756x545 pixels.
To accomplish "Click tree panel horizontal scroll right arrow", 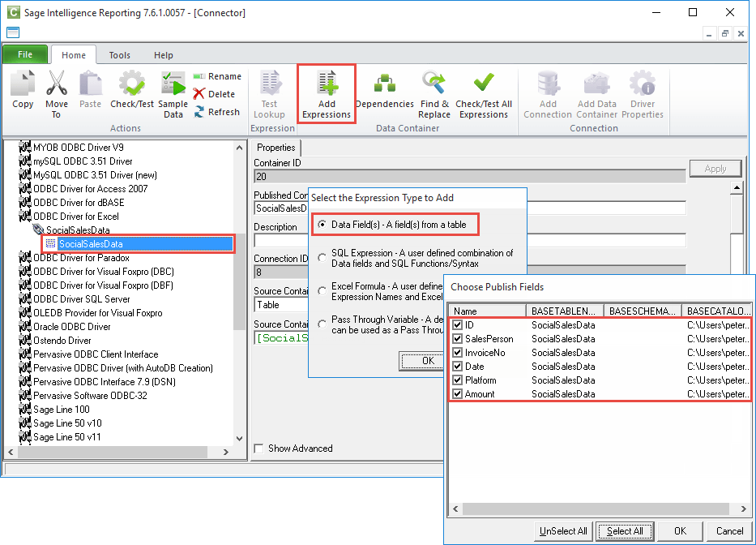I will [x=225, y=453].
